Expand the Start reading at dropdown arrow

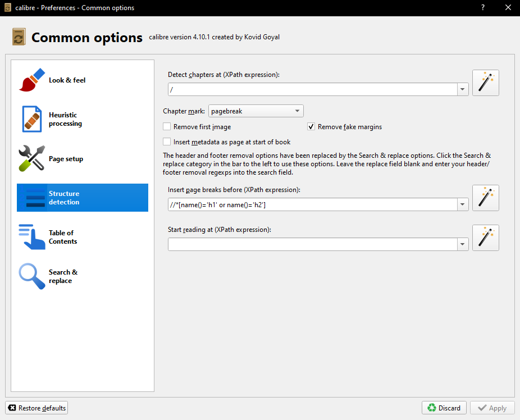click(463, 244)
